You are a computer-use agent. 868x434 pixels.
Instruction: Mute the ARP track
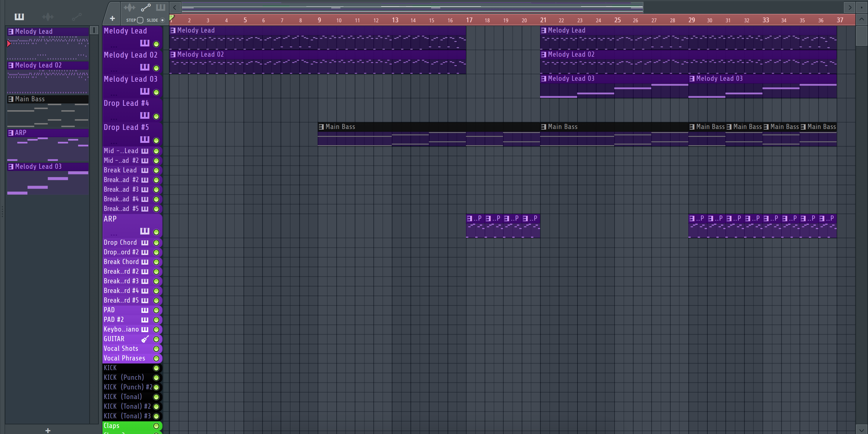coord(156,232)
